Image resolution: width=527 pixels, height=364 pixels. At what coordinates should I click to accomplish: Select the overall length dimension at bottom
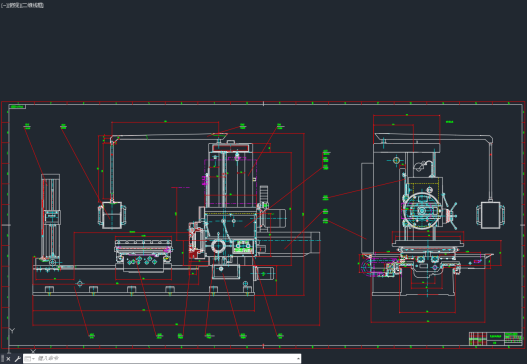[x=176, y=325]
